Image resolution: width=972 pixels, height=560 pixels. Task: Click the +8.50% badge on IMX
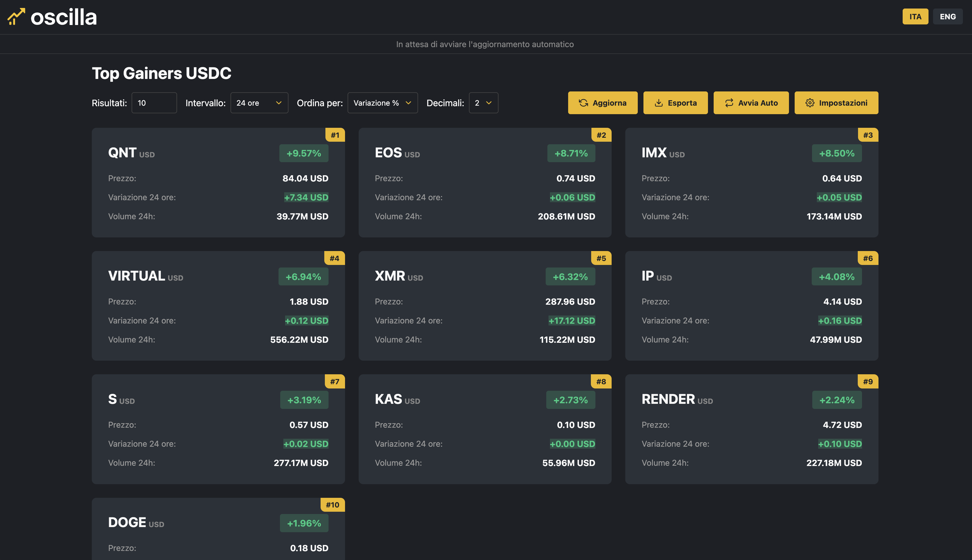coord(836,153)
